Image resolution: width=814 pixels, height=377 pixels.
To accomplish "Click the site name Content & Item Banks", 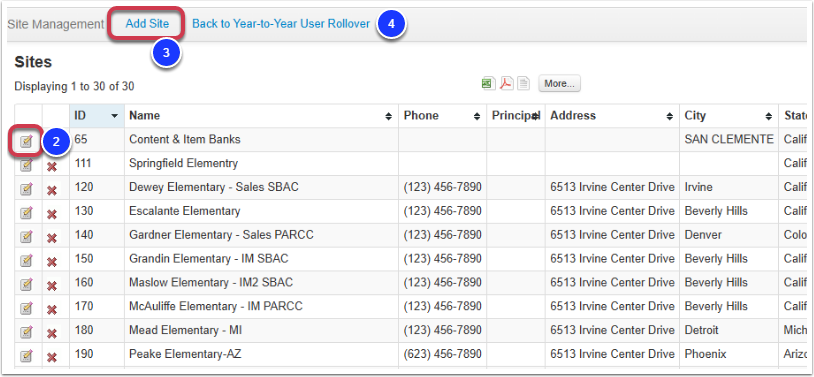I will pos(185,140).
